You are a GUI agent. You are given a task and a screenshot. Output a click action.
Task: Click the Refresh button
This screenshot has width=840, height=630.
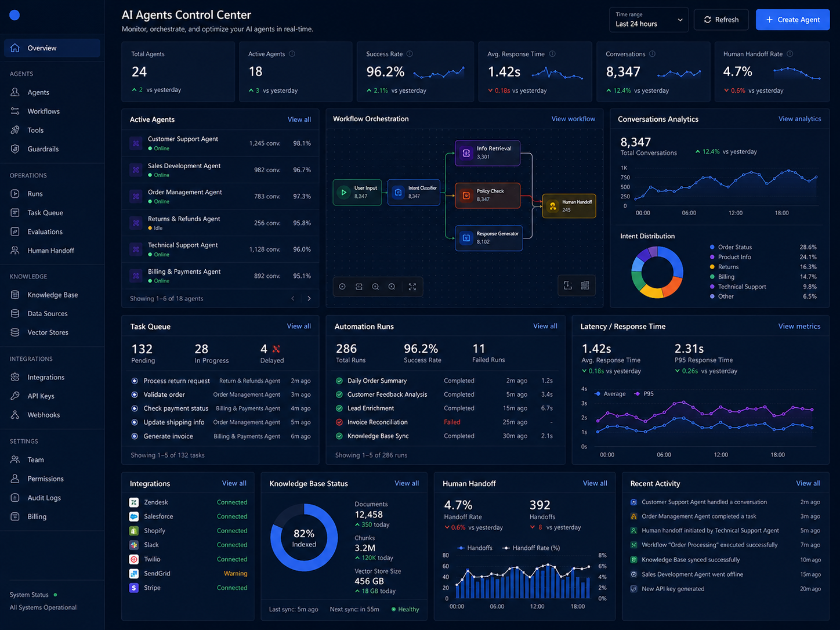tap(721, 20)
